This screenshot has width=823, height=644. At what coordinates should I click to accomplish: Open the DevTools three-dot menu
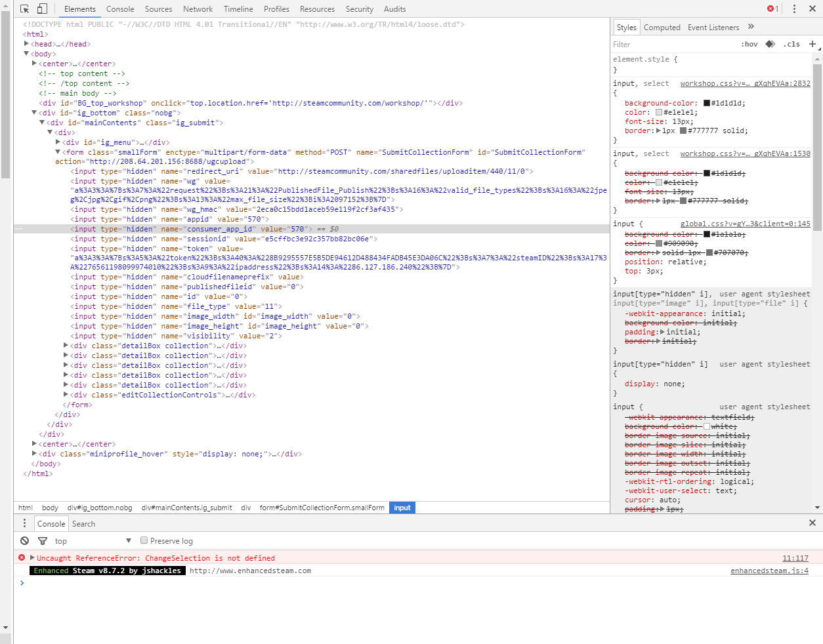tap(794, 9)
